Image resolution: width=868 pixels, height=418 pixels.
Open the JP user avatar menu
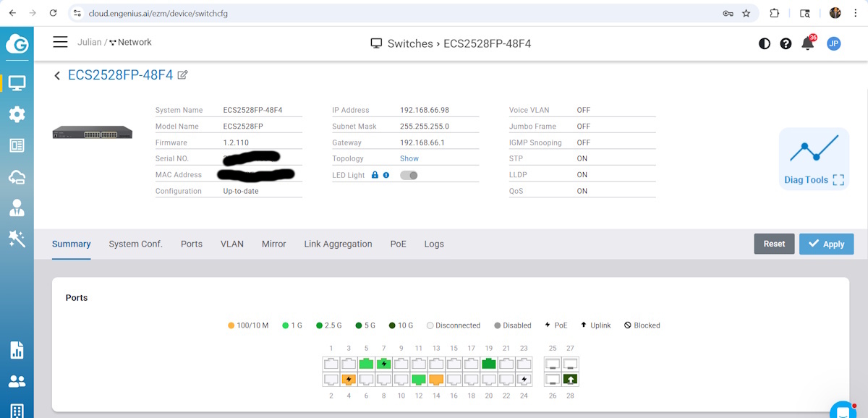[833, 43]
